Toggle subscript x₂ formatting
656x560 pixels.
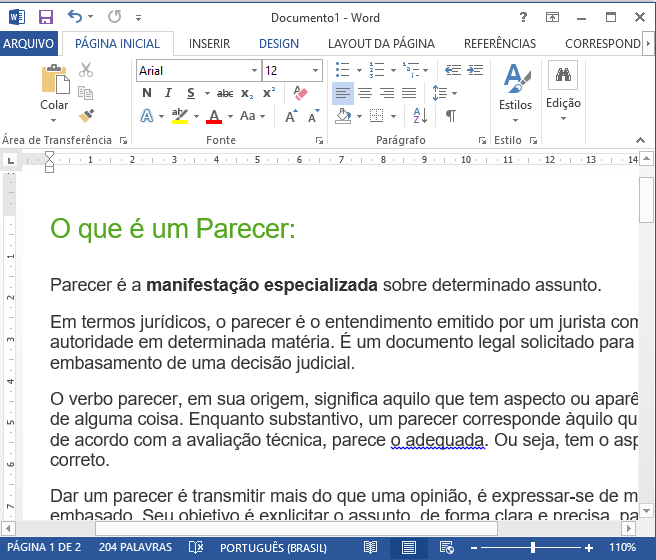(247, 93)
